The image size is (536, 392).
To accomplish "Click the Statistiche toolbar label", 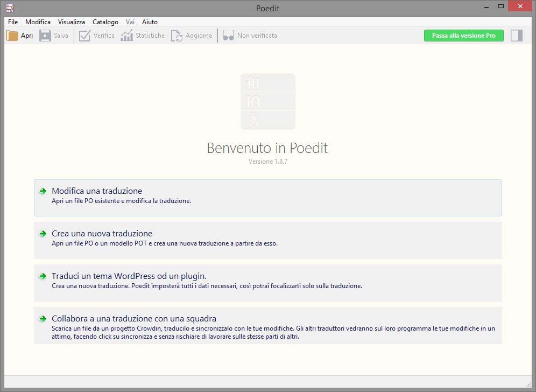I will pyautogui.click(x=150, y=36).
